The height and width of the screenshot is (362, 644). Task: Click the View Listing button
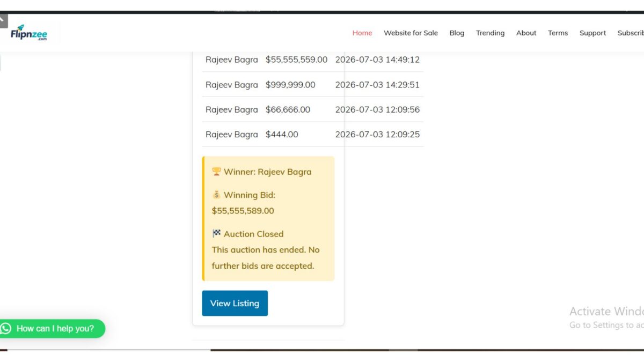235,303
